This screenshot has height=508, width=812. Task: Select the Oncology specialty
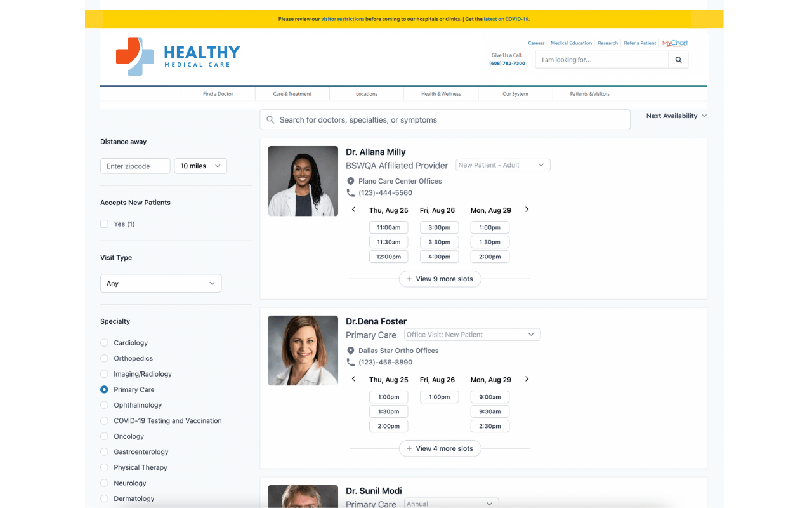click(x=104, y=436)
